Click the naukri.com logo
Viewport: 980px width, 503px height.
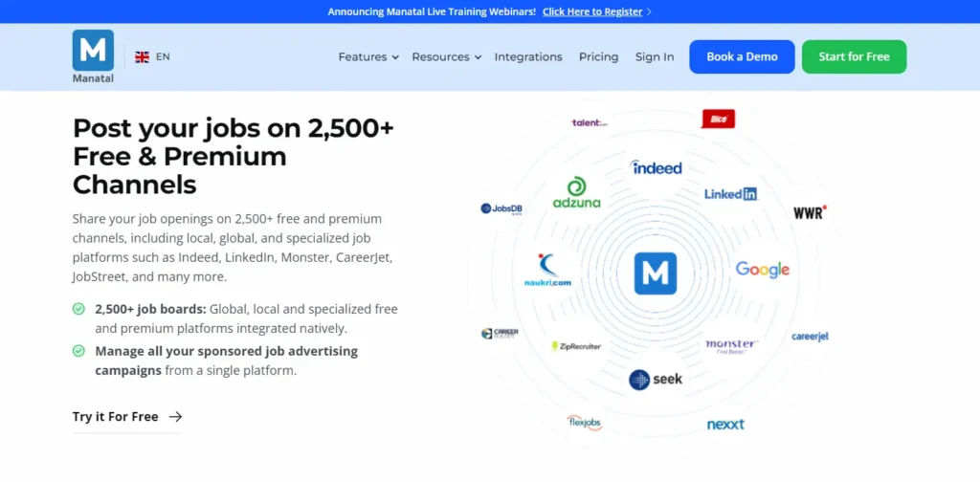tap(547, 270)
